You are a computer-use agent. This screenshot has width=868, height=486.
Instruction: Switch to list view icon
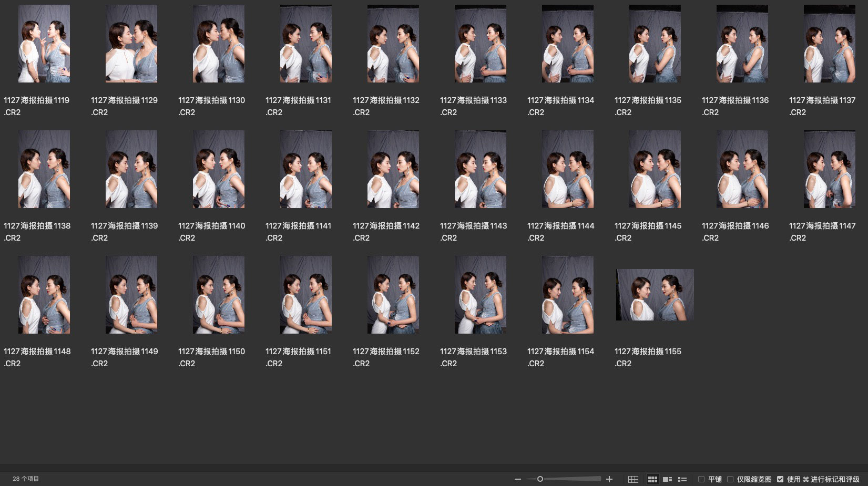coord(682,479)
